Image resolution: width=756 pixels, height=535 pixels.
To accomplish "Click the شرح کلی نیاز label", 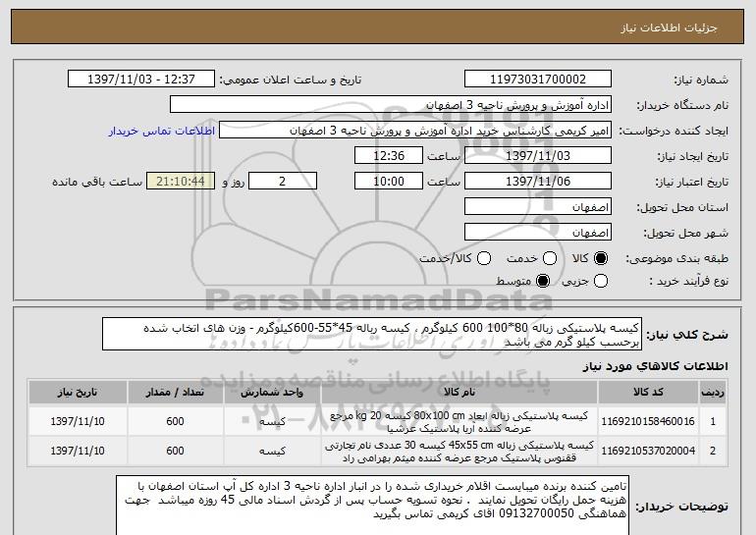I will (x=687, y=335).
